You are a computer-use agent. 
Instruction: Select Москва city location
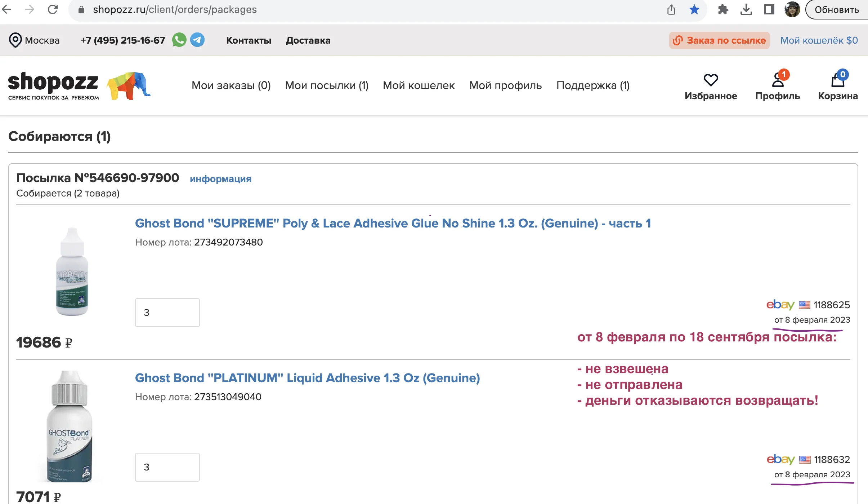coord(34,40)
